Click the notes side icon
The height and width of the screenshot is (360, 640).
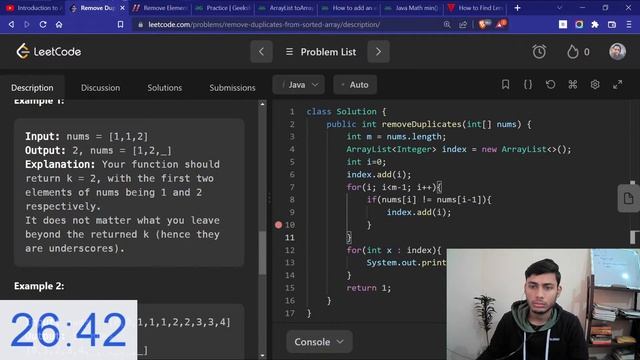[x=629, y=199]
